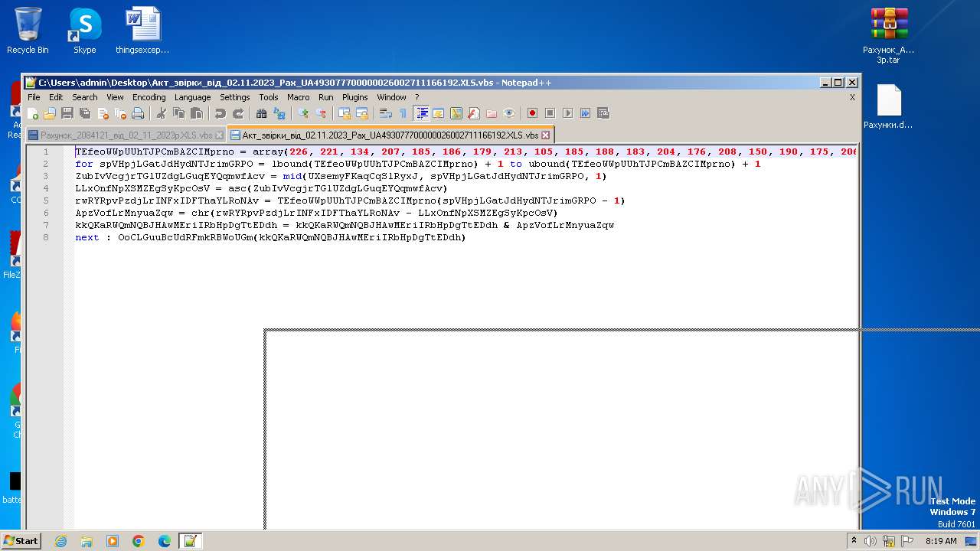Save the current file via toolbar
The image size is (980, 551).
(67, 113)
